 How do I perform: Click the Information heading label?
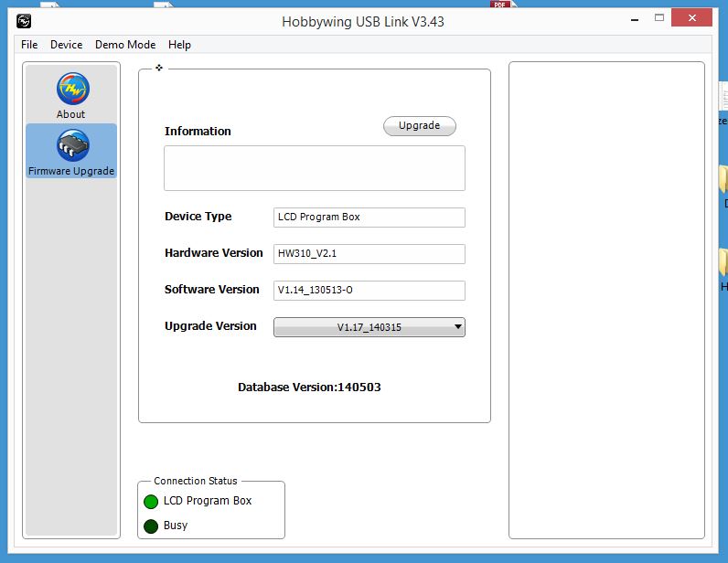coord(198,131)
